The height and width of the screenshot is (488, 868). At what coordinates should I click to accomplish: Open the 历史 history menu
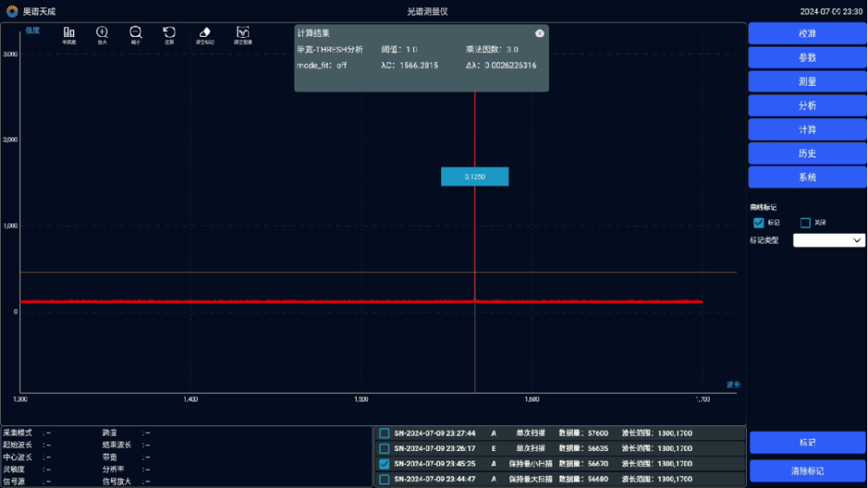(807, 154)
